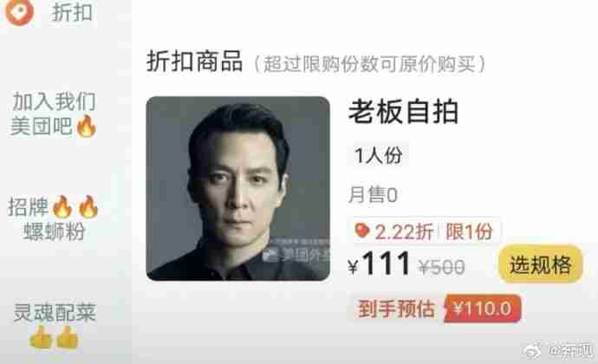Click the 限1份 limit label
The image size is (598, 364).
[x=469, y=231]
